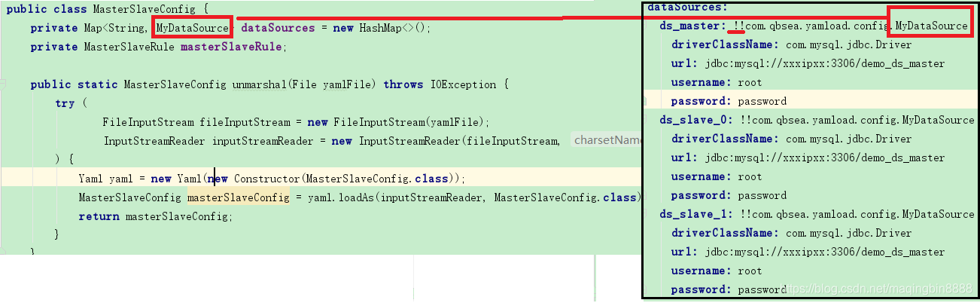Click MyDataSource type in the Map field
980x303 pixels.
point(192,28)
